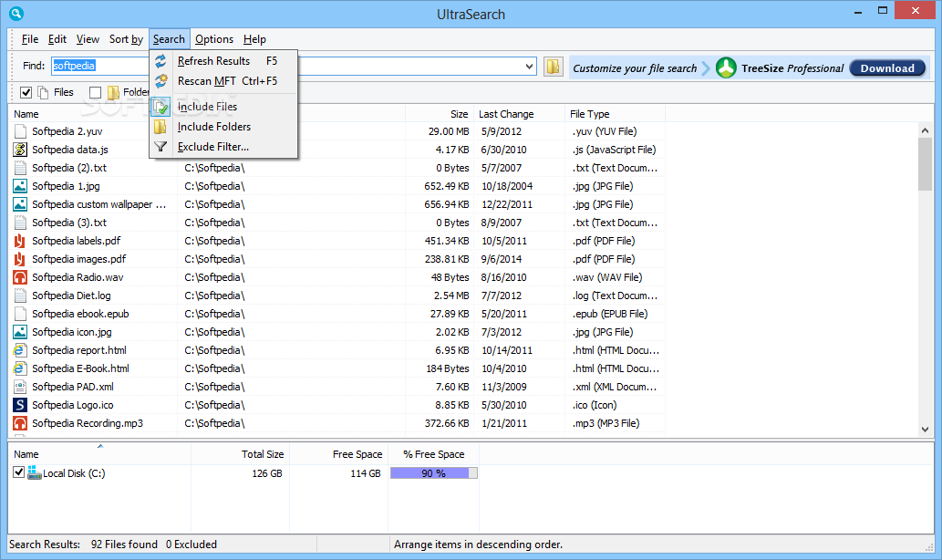Select the Softpedia (2).txt file row

click(x=338, y=168)
